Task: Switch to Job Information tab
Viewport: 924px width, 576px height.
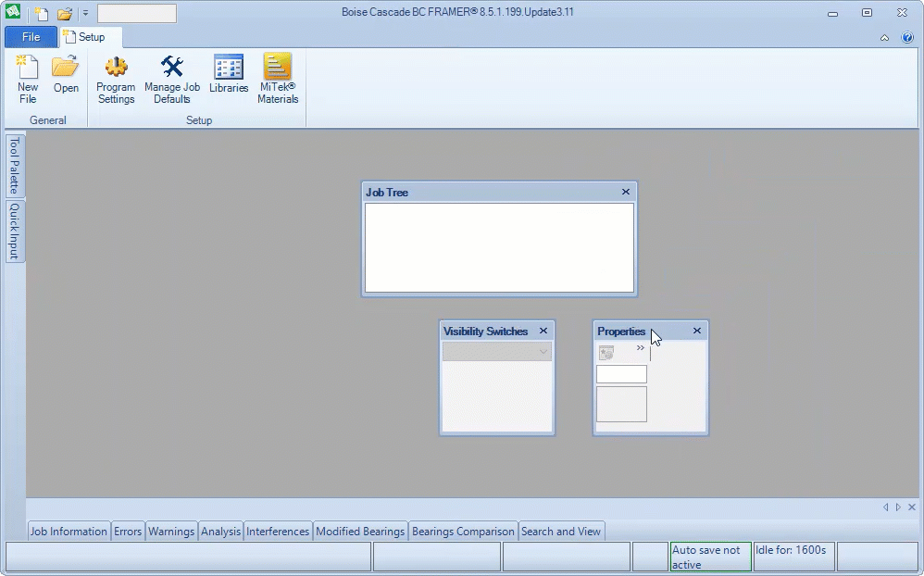Action: 69,532
